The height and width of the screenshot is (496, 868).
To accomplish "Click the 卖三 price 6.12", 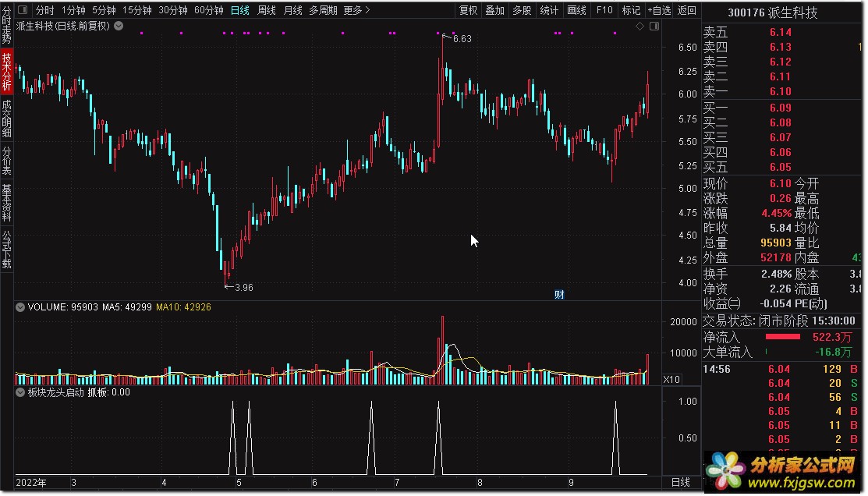I will point(781,62).
